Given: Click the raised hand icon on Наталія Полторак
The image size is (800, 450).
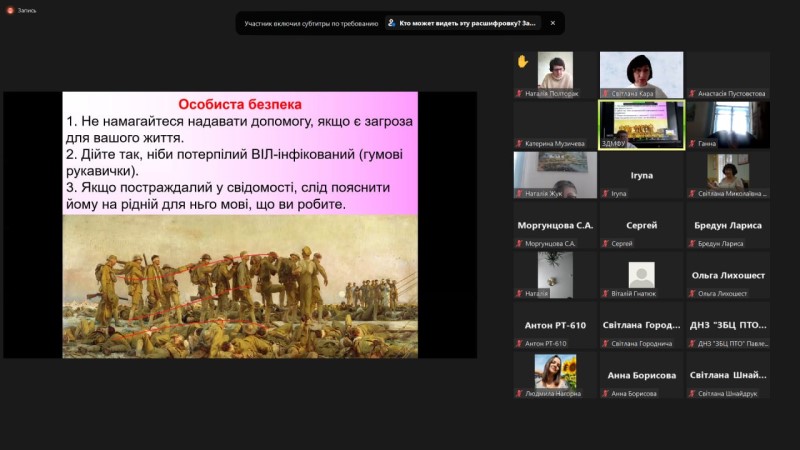Looking at the screenshot, I should point(523,61).
